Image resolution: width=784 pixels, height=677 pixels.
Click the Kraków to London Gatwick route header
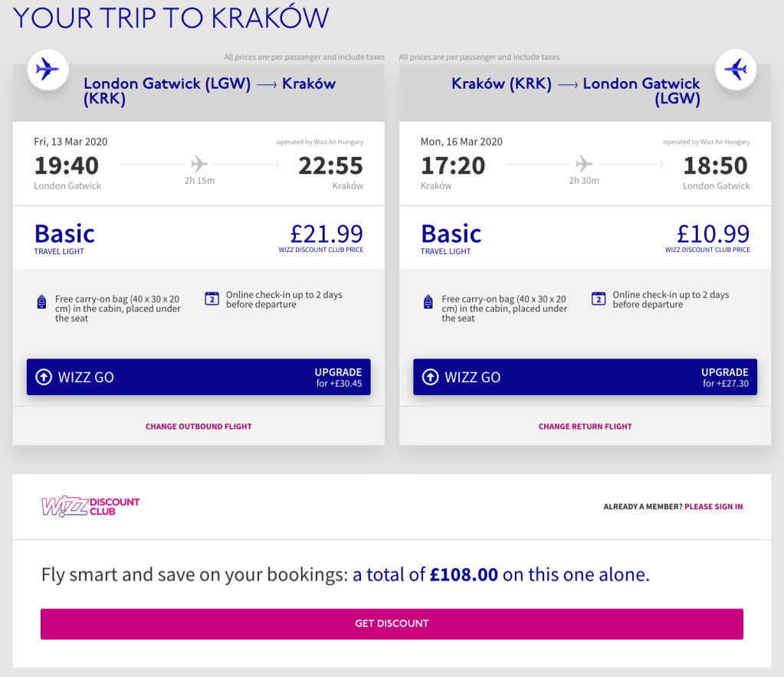pyautogui.click(x=576, y=91)
